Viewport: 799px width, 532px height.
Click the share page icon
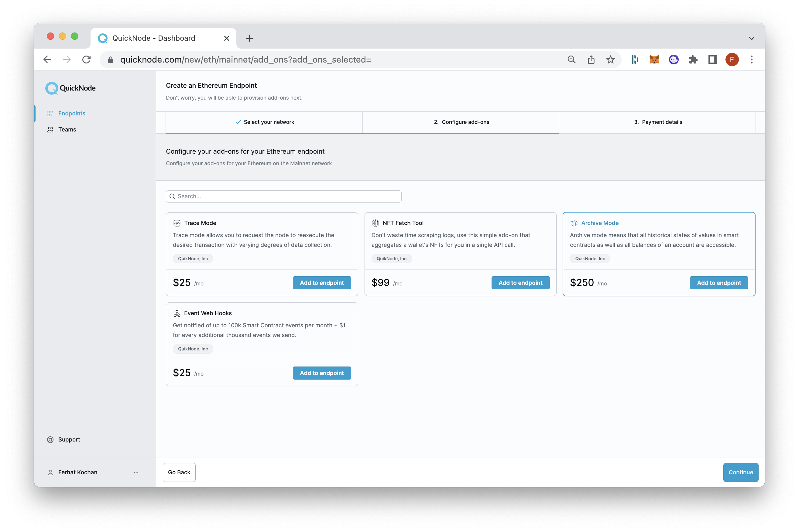[591, 60]
